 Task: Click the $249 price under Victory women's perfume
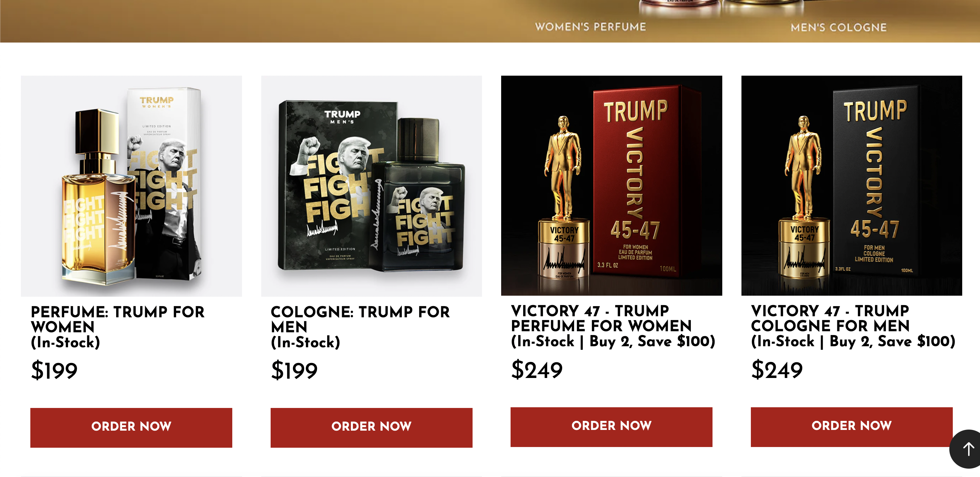(x=537, y=369)
